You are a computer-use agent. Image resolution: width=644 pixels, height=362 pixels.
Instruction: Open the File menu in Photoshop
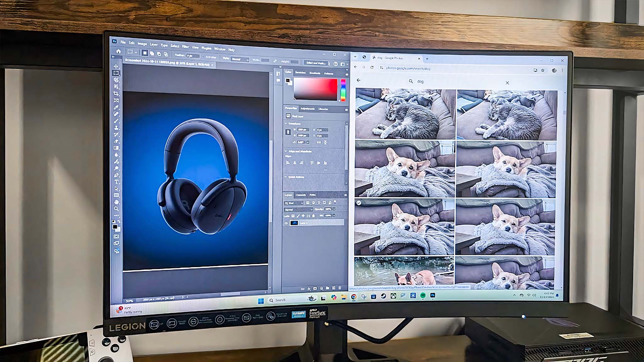coord(123,42)
